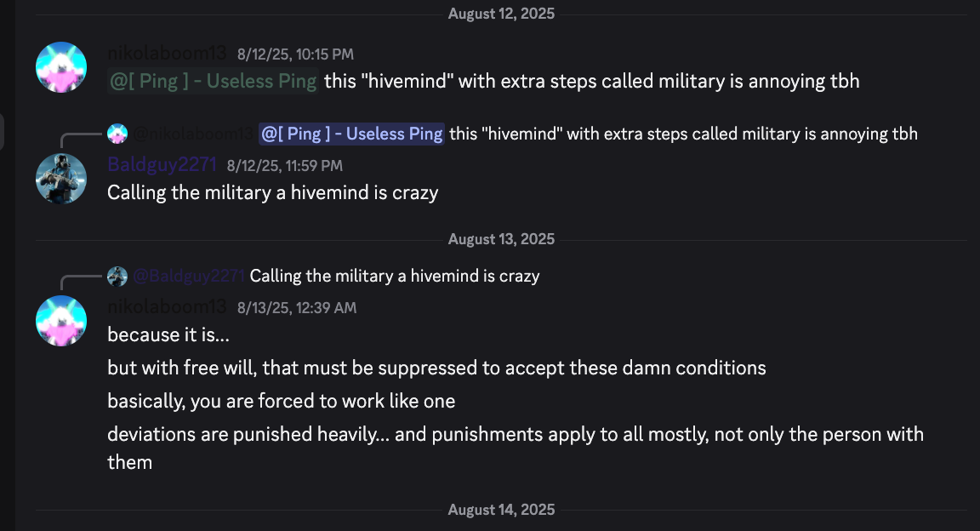Click nikolaboom13's avatar on the 10:15 PM message

[61, 67]
